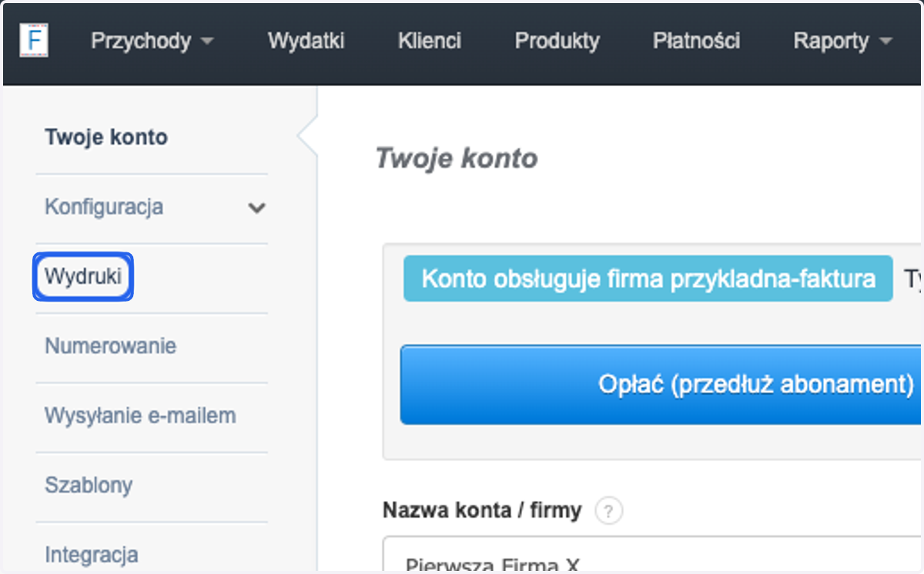This screenshot has height=574, width=924.
Task: Focus the Nazwa konta / firmy input field
Action: tap(652, 555)
